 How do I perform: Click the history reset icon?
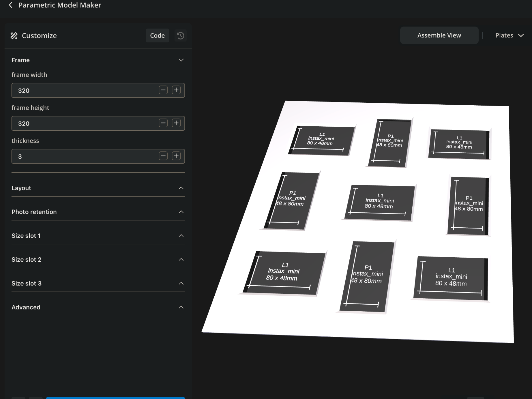pyautogui.click(x=181, y=35)
